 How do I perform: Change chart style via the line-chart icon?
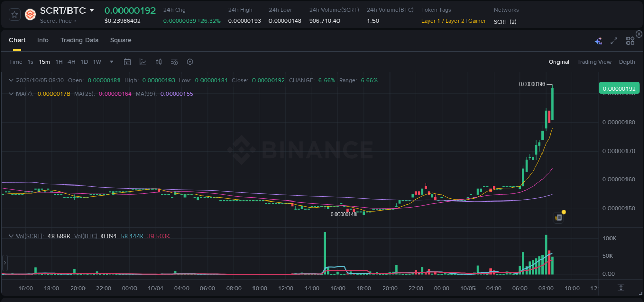(143, 61)
